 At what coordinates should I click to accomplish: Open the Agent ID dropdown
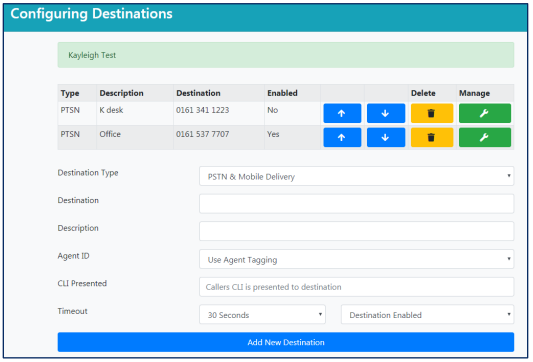point(356,259)
